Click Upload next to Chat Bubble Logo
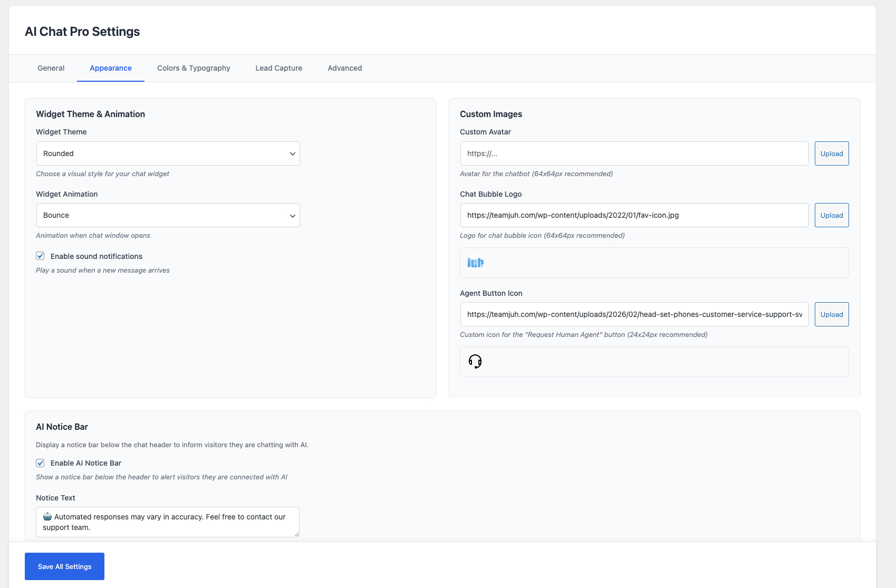 coord(831,215)
